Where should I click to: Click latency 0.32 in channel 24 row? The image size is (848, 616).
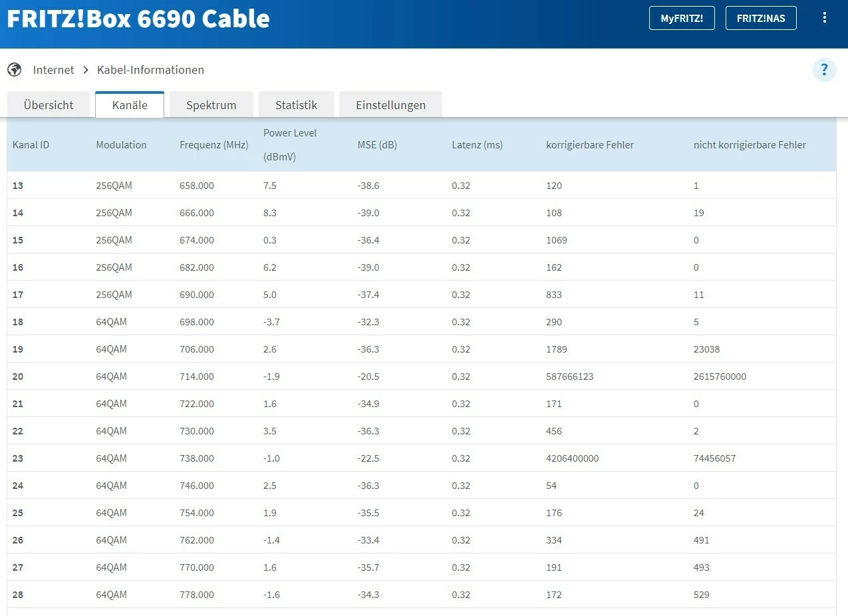click(x=461, y=486)
